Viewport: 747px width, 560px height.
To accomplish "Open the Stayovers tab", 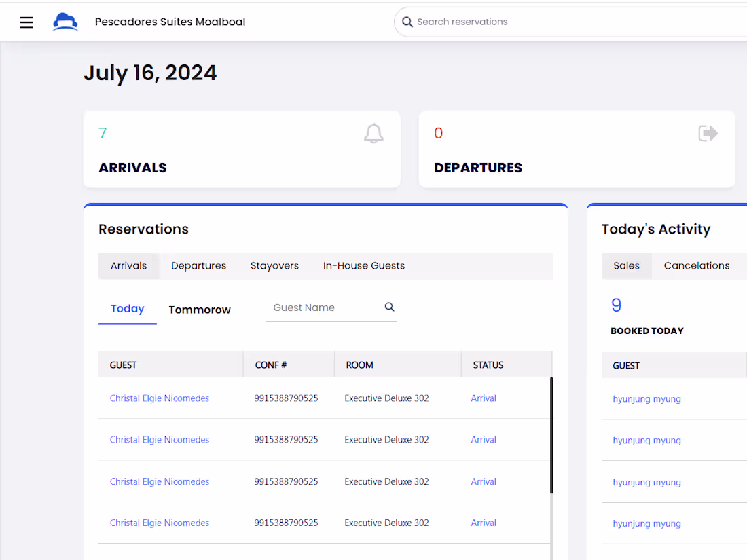I will [x=274, y=265].
